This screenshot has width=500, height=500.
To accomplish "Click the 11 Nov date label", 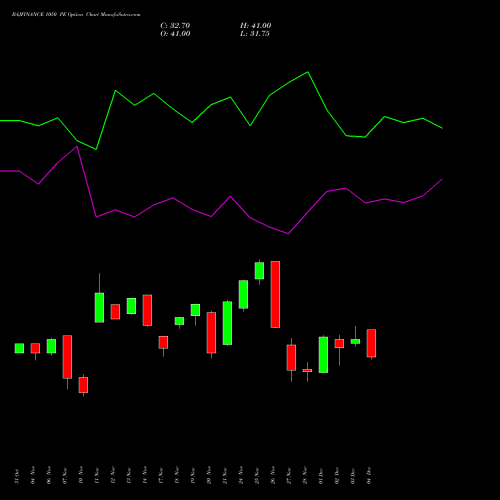I will pos(97,476).
